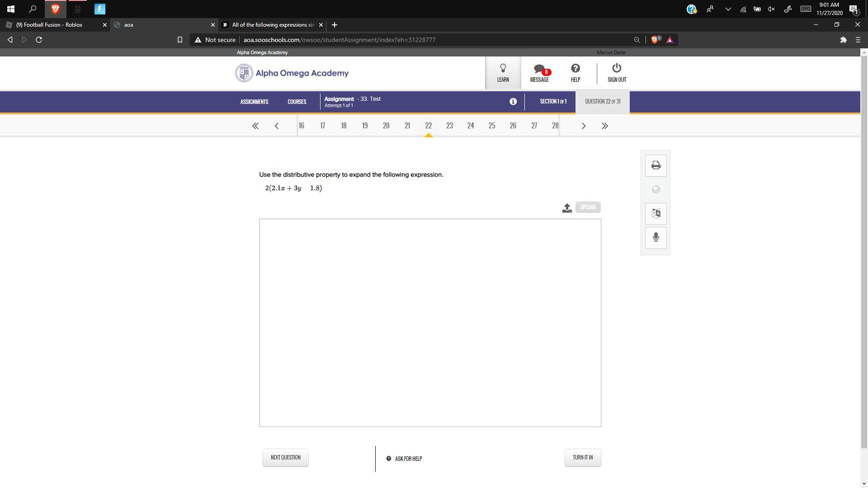The image size is (868, 488).
Task: Click inside the answer text area
Action: (430, 323)
